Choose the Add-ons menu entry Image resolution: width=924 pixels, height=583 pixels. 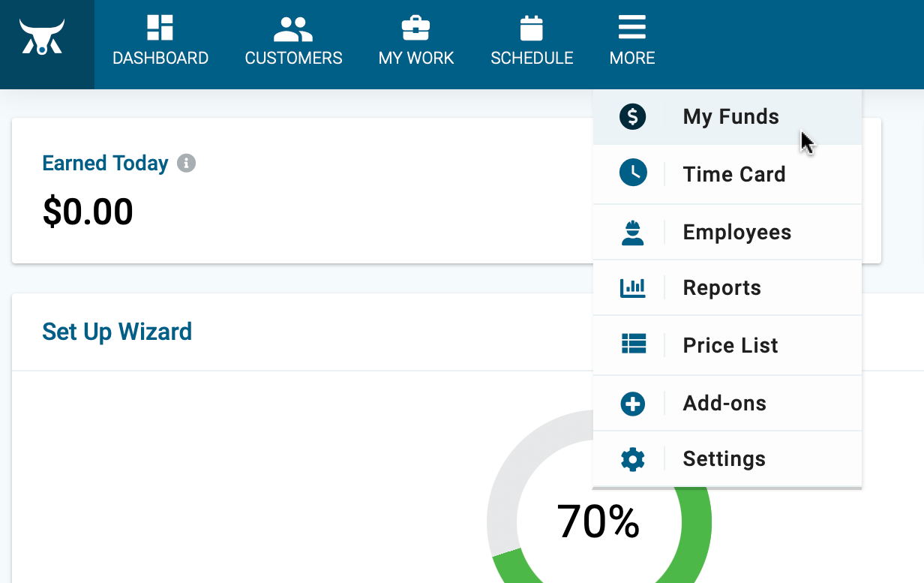pyautogui.click(x=727, y=403)
